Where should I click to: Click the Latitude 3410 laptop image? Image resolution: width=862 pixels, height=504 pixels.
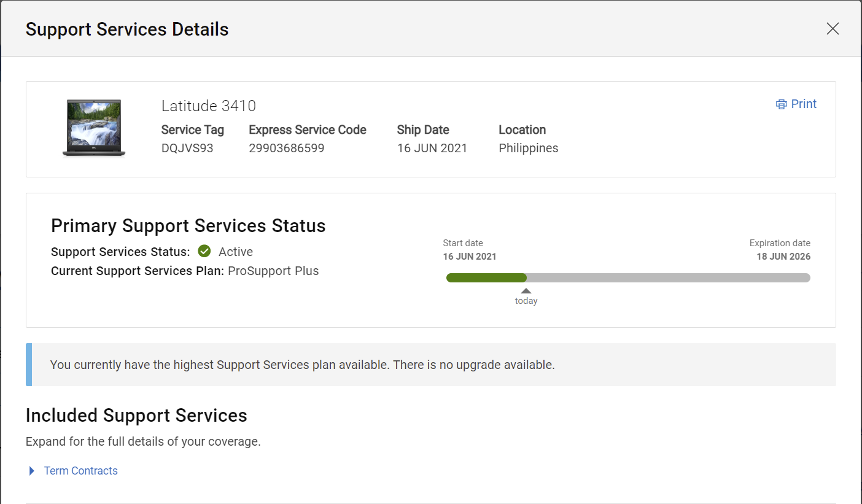(x=94, y=128)
